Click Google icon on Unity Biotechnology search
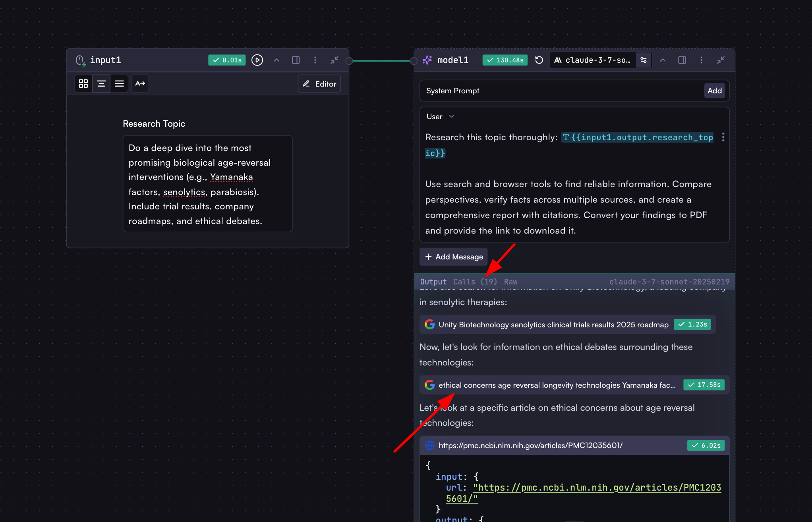This screenshot has width=812, height=522. point(429,325)
